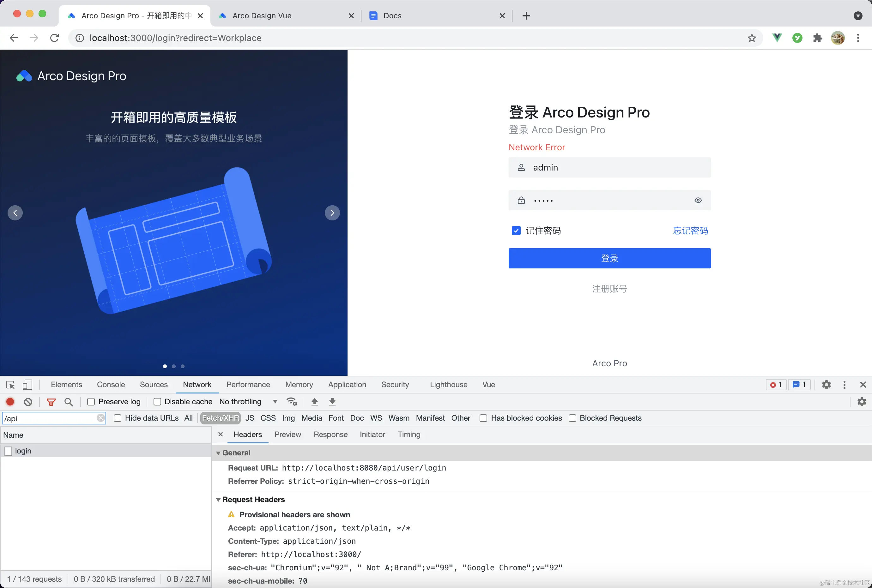
Task: Show password with the eye icon
Action: point(698,200)
